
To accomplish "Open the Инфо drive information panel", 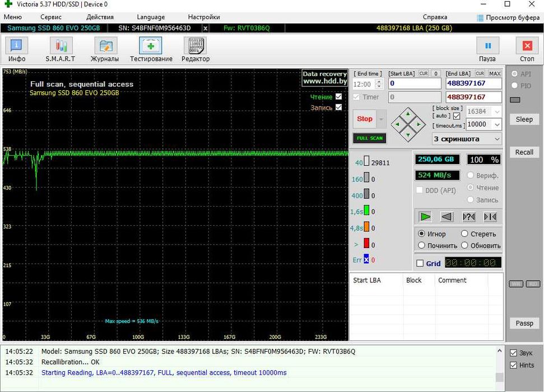I will [x=17, y=49].
